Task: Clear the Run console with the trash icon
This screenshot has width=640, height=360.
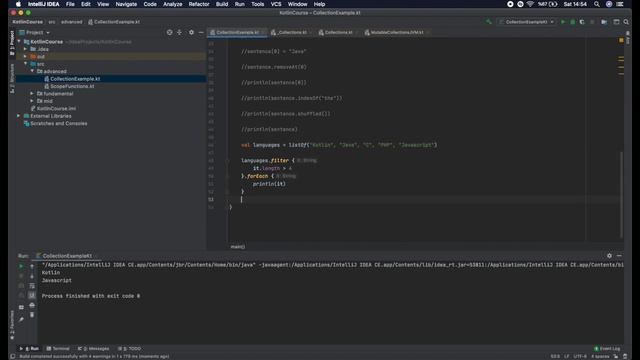Action: 32,315
